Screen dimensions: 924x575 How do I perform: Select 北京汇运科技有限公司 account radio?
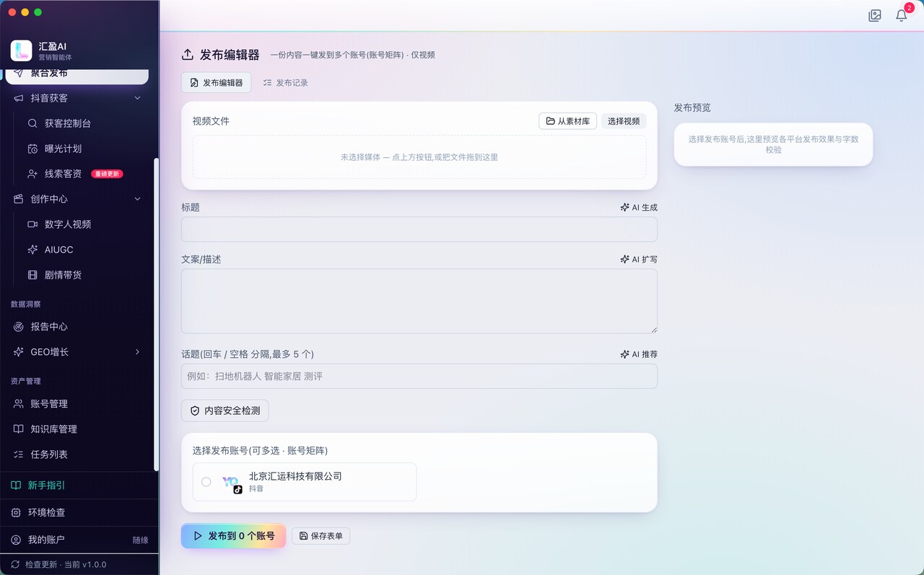point(206,482)
